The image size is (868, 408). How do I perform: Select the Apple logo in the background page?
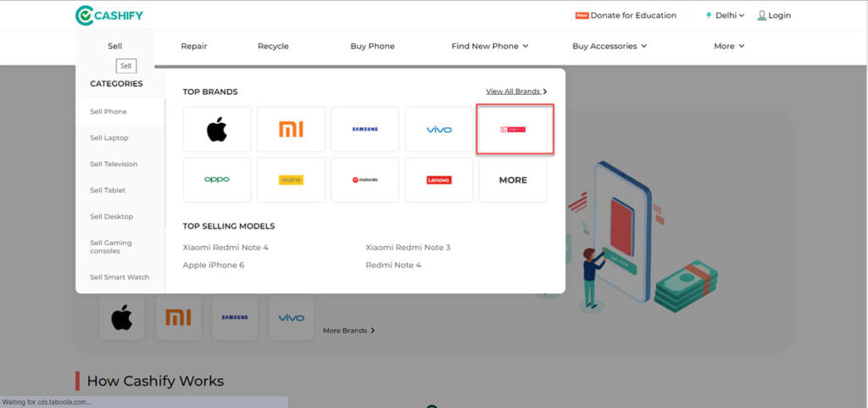point(122,318)
